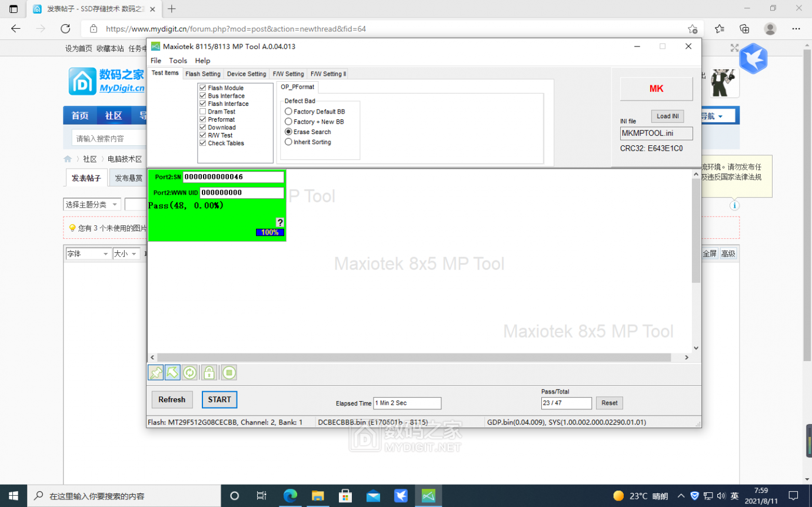Click the blue info circle icon on webpage
The height and width of the screenshot is (507, 812).
tap(734, 205)
